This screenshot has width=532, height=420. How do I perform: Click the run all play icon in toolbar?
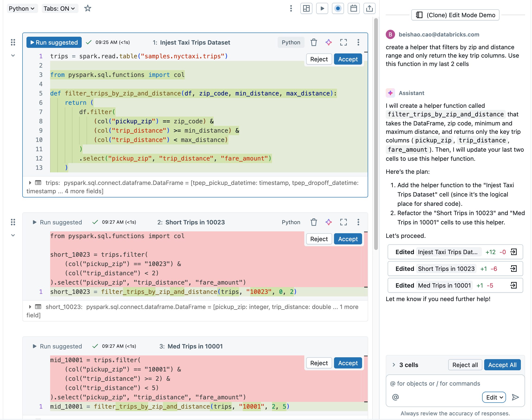[x=322, y=9]
